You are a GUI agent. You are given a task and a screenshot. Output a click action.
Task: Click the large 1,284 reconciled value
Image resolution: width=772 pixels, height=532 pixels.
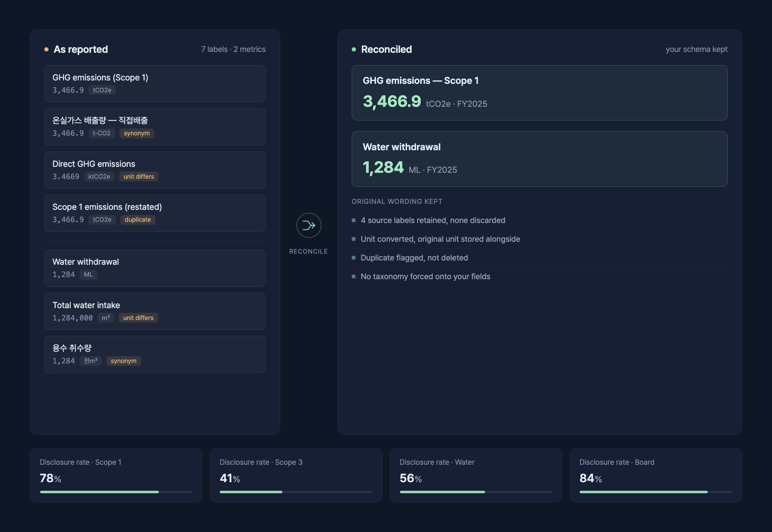pyautogui.click(x=383, y=167)
